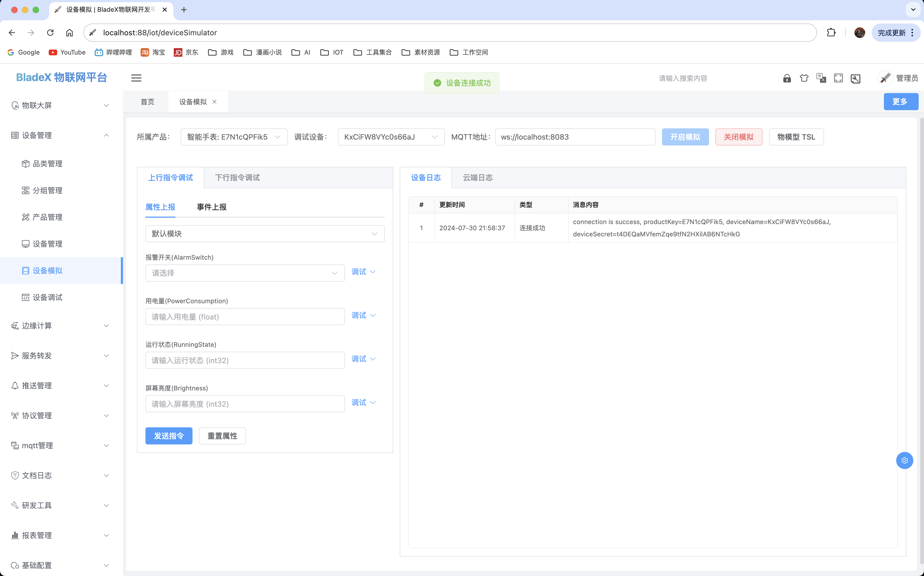Open the Google bookmark
The height and width of the screenshot is (576, 924).
pyautogui.click(x=23, y=52)
